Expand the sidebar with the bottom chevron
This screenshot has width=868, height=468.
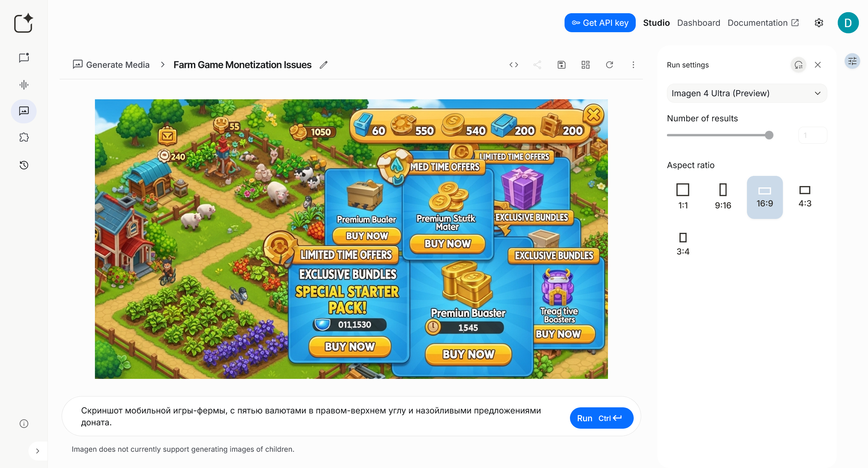tap(38, 451)
